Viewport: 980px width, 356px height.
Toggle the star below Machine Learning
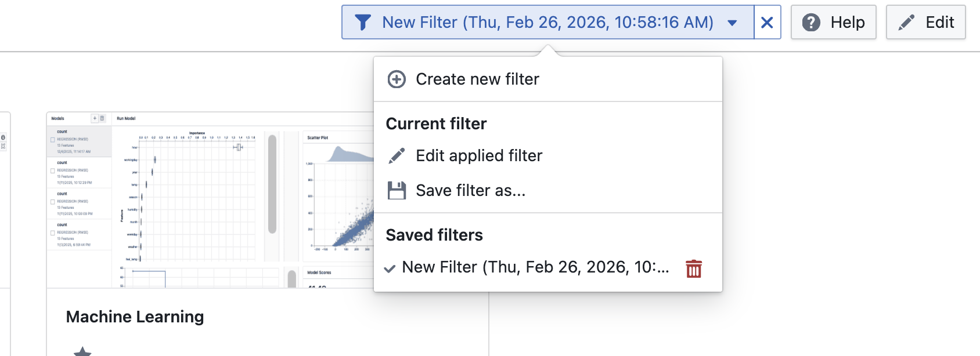coord(82,351)
